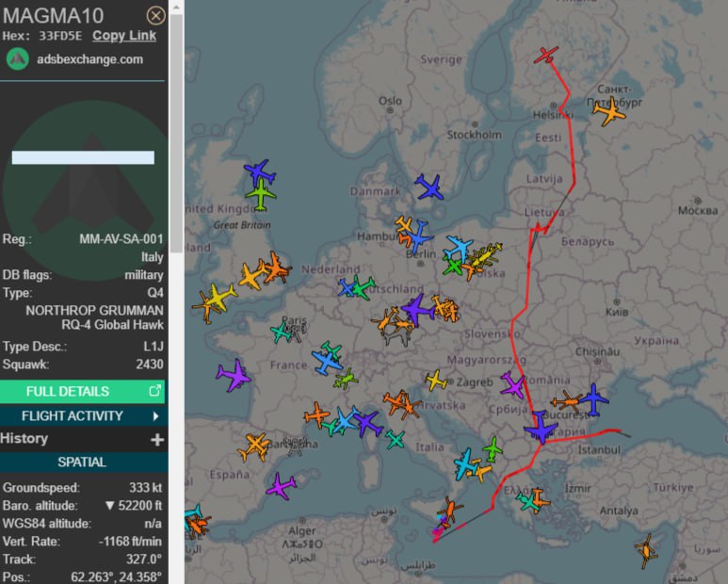The image size is (728, 584).
Task: Open FULL DETAILS for the aircraft
Action: [x=82, y=391]
